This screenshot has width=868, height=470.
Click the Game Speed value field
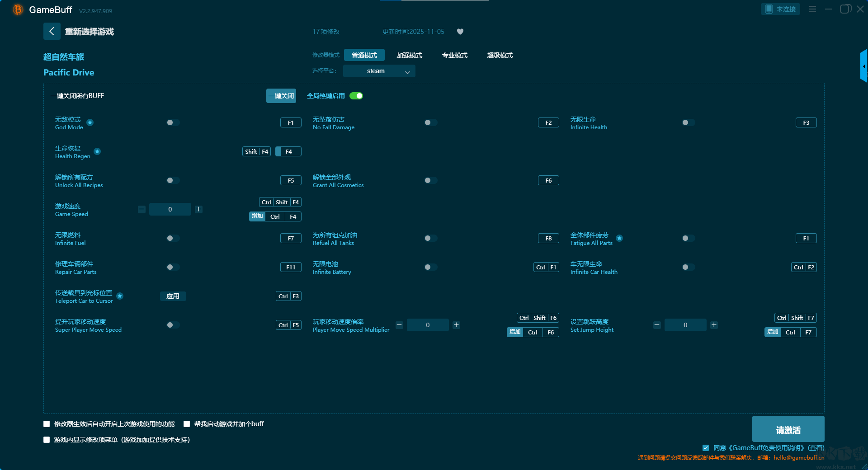point(170,209)
